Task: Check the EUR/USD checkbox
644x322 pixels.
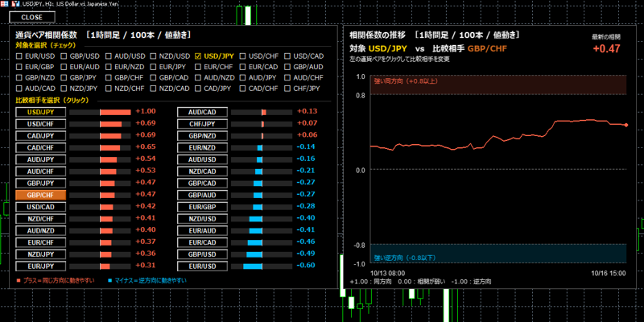Action: coord(19,56)
